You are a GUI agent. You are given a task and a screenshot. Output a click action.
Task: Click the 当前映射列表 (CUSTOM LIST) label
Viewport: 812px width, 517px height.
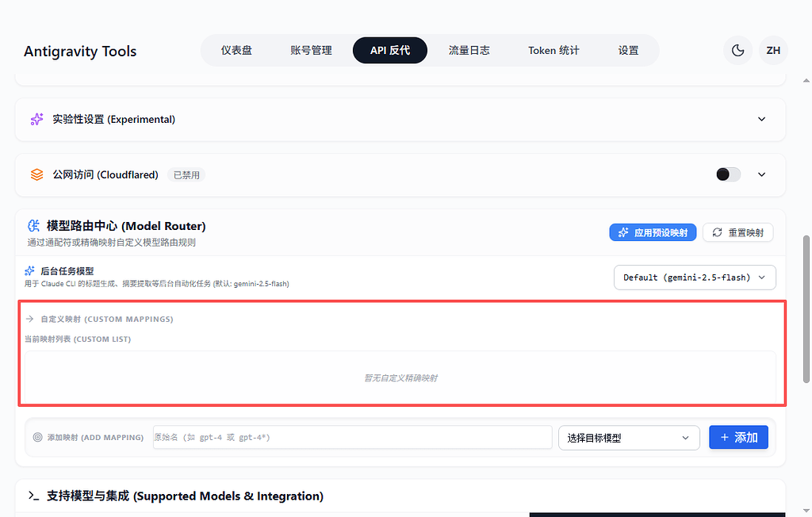[78, 339]
